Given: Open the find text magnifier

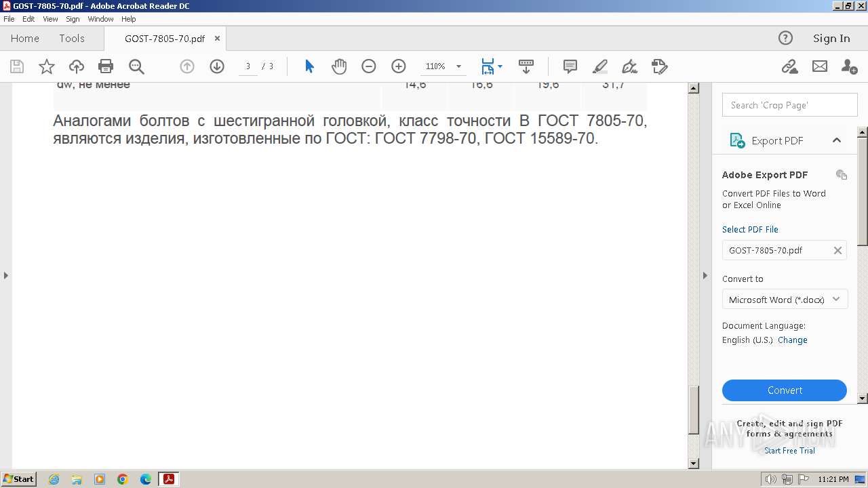Looking at the screenshot, I should click(x=136, y=66).
